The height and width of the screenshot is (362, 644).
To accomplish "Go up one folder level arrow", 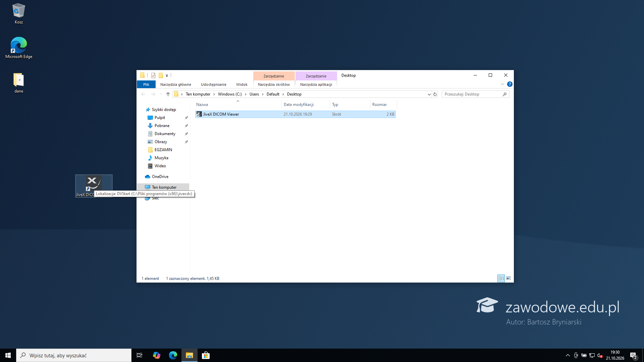I will click(x=168, y=94).
